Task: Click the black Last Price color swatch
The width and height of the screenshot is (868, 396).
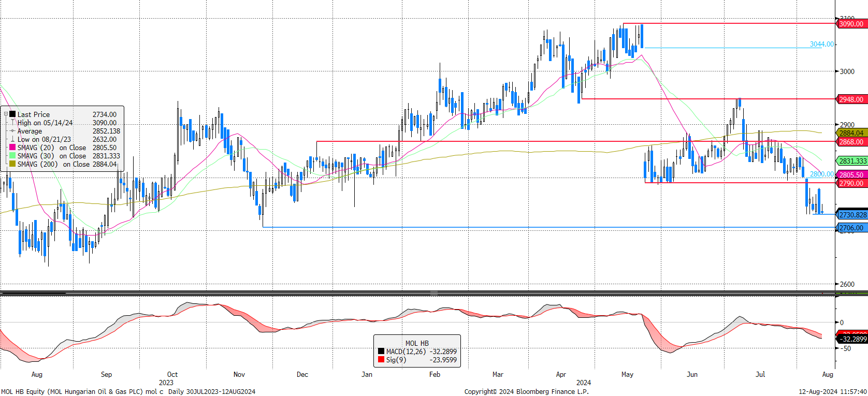Action: coord(12,114)
